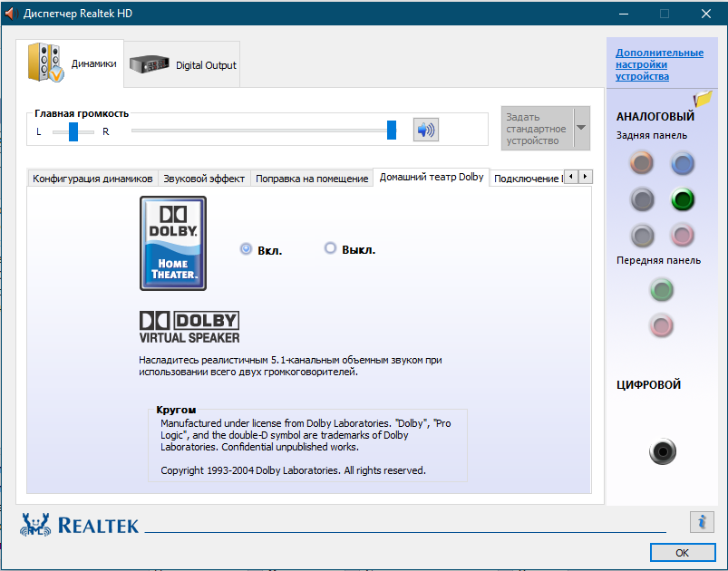Show more tabs with right arrow
The image size is (728, 571).
pos(586,177)
